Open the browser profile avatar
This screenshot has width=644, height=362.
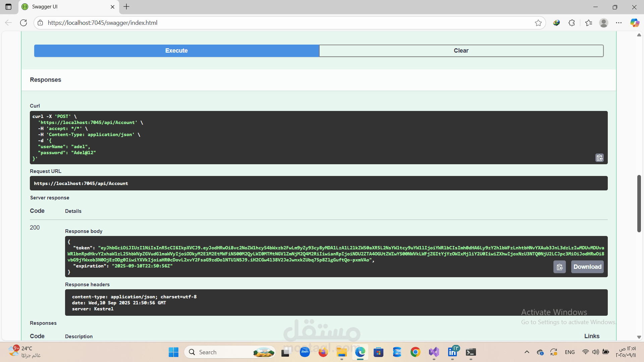tap(604, 23)
